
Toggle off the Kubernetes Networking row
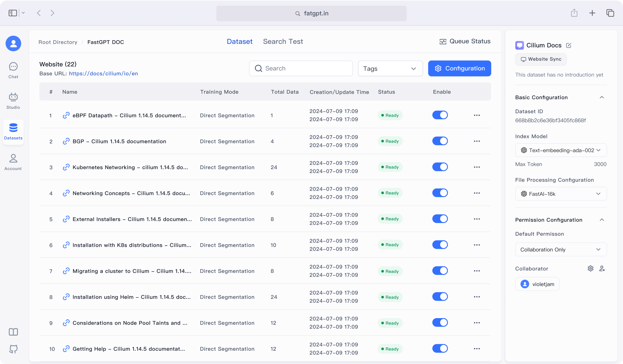coord(440,167)
